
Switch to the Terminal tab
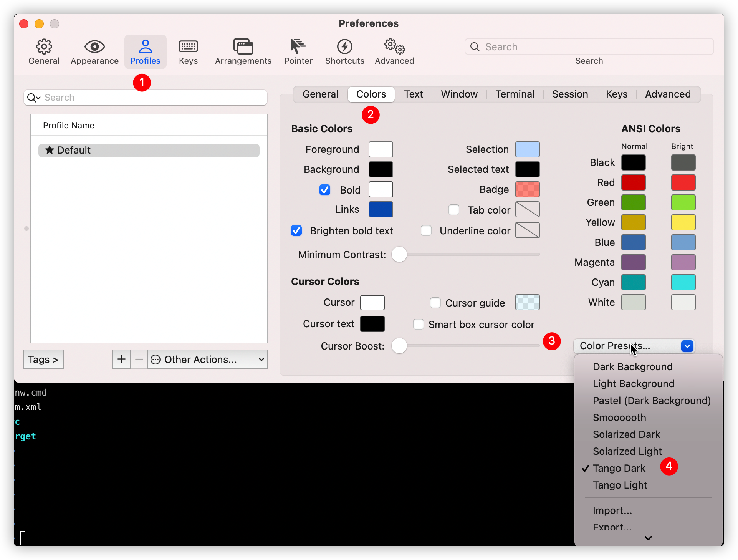tap(515, 94)
